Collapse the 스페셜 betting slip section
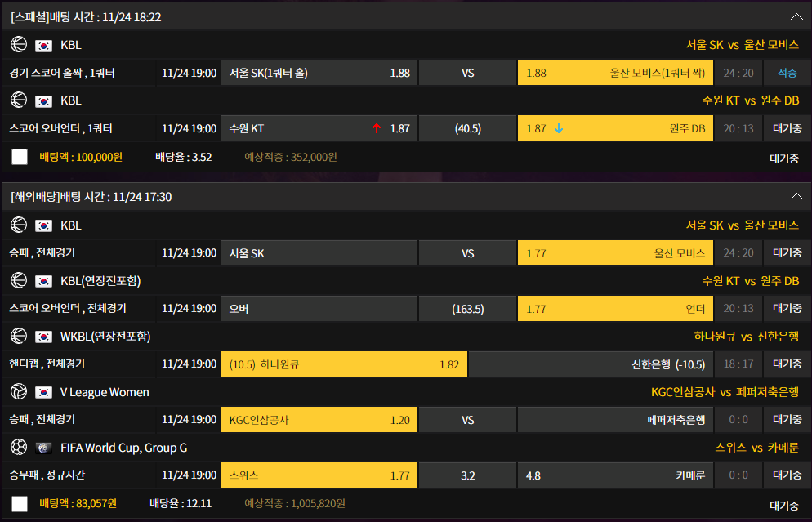 [796, 17]
